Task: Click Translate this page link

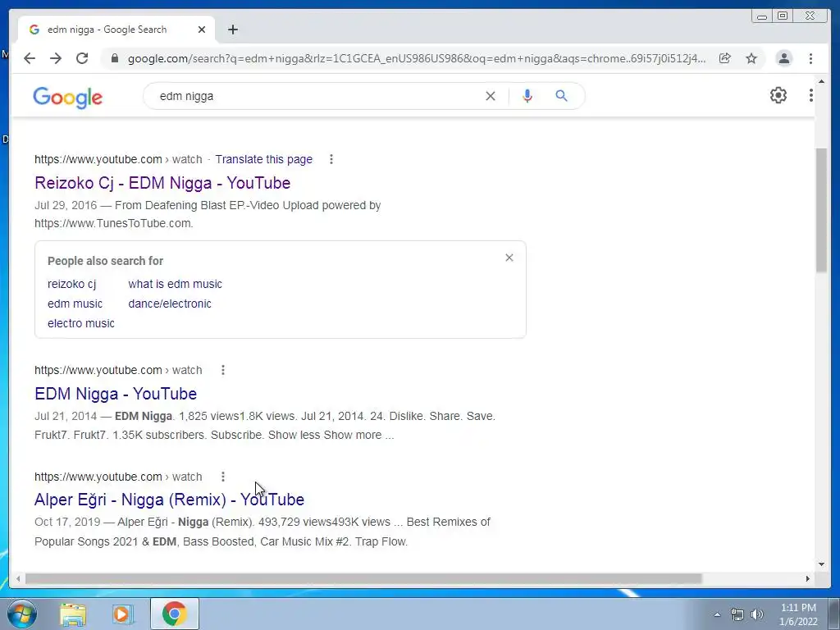Action: point(263,159)
